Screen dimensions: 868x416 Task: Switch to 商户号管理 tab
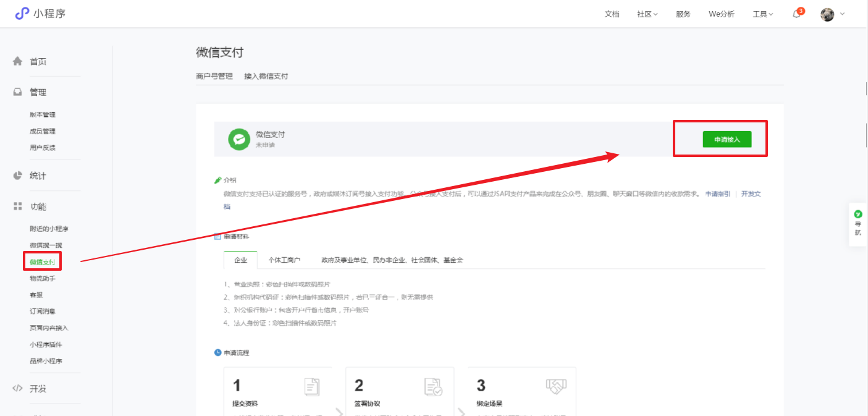[214, 76]
